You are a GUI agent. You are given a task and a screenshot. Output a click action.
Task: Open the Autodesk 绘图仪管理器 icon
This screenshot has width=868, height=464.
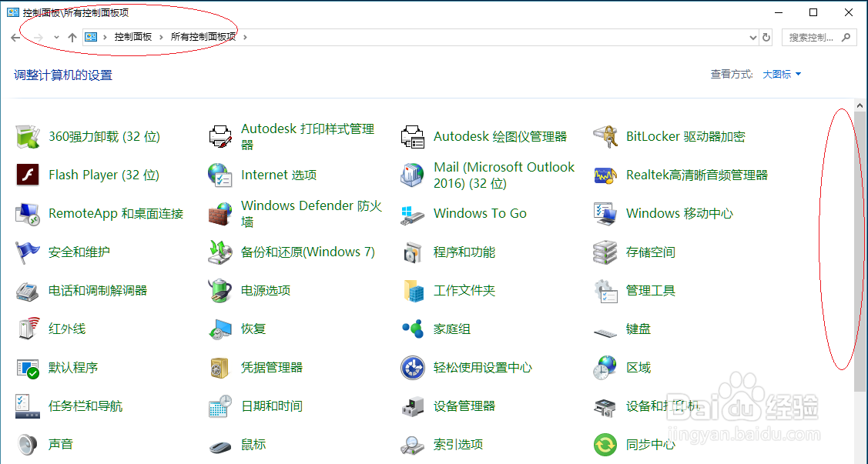pos(413,137)
